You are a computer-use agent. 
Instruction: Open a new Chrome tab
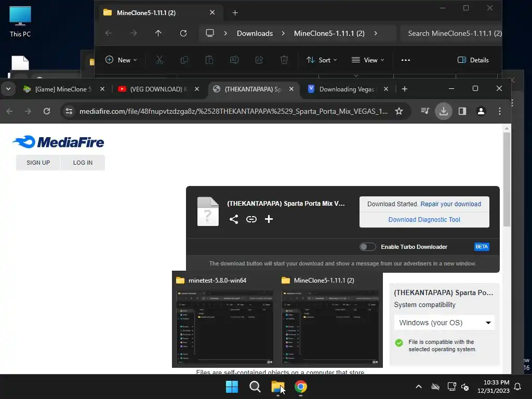pyautogui.click(x=404, y=89)
